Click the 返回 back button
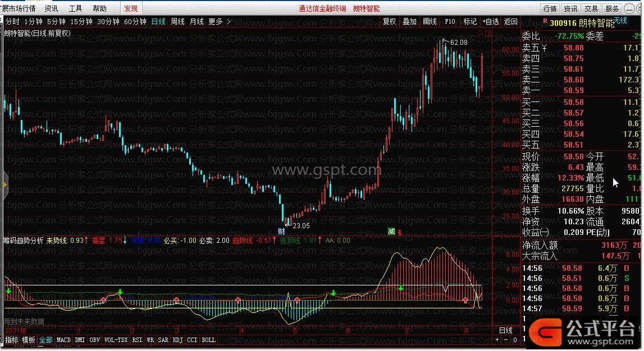This screenshot has height=351, width=644. [510, 21]
